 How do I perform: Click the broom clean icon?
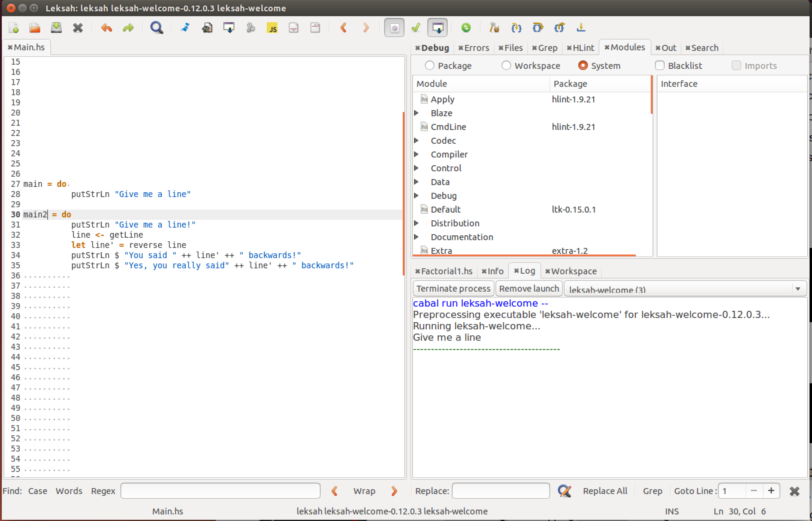point(185,28)
